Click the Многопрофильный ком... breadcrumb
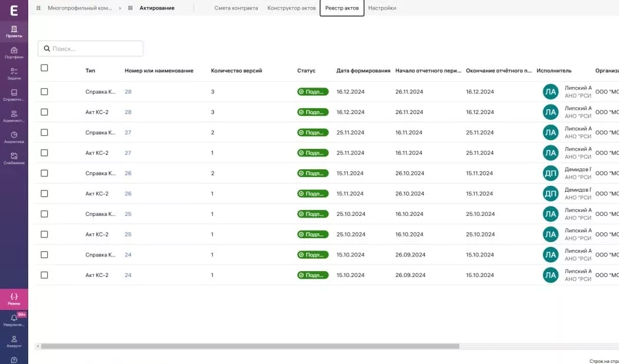This screenshot has width=619, height=364. [x=79, y=8]
